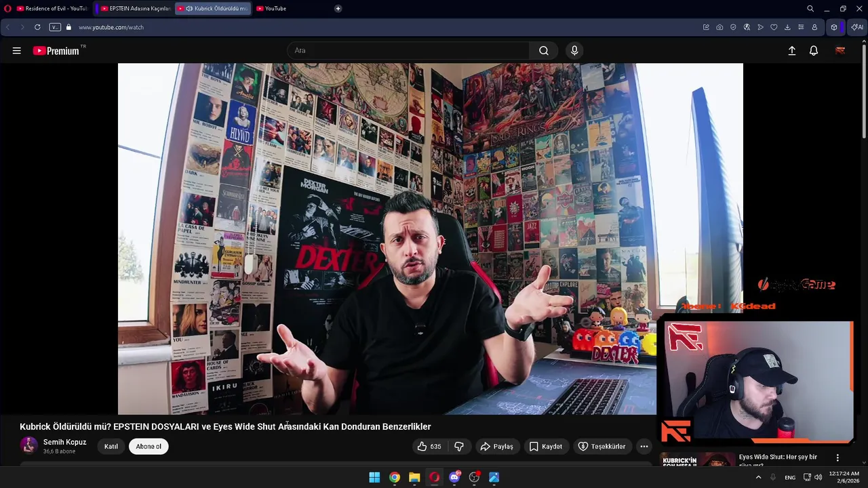Take a snapshot with camera icon
This screenshot has height=488, width=868.
tap(719, 27)
